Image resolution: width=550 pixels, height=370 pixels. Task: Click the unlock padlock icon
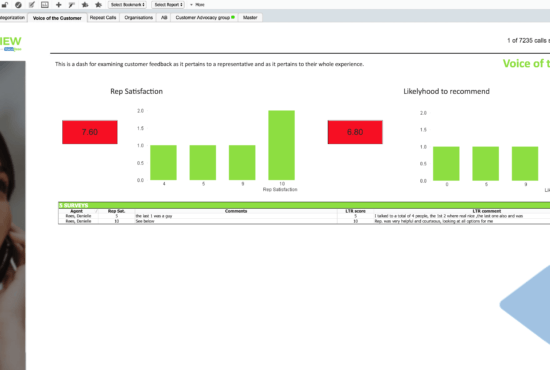point(5,5)
